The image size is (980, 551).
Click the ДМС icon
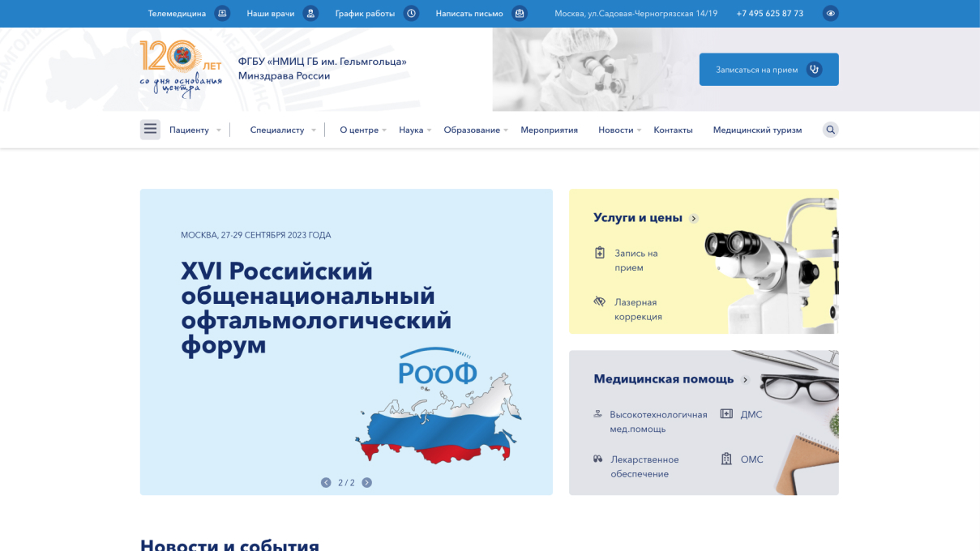726,414
